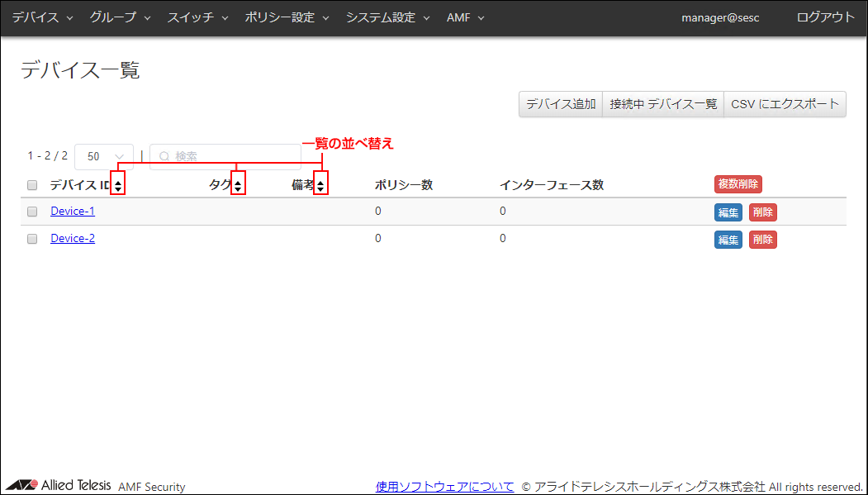Image resolution: width=868 pixels, height=495 pixels.
Task: Click the デバイス追加 button
Action: pyautogui.click(x=561, y=104)
